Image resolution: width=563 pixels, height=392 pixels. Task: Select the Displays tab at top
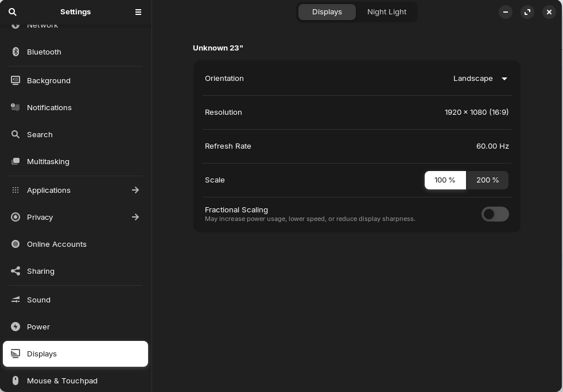click(327, 12)
